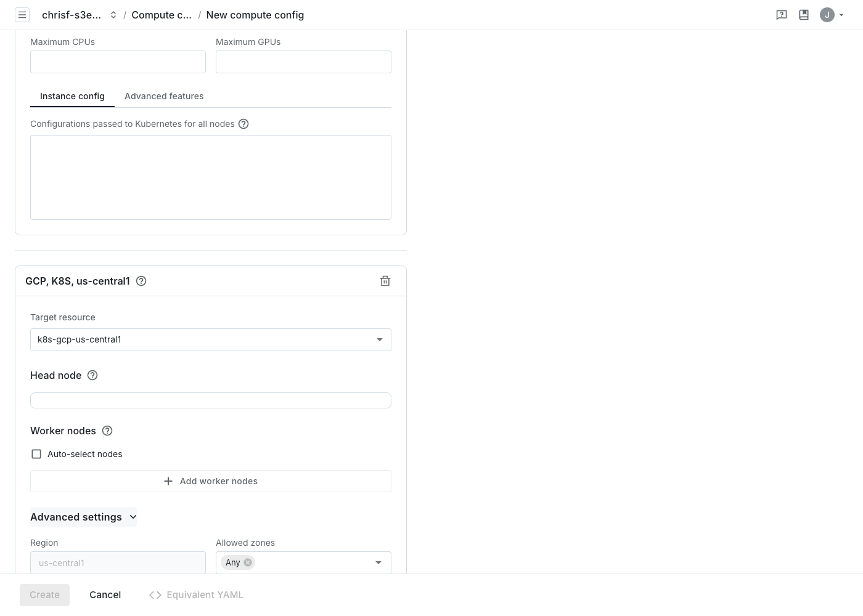This screenshot has height=616, width=863.
Task: Click the Cancel button
Action: tap(105, 595)
